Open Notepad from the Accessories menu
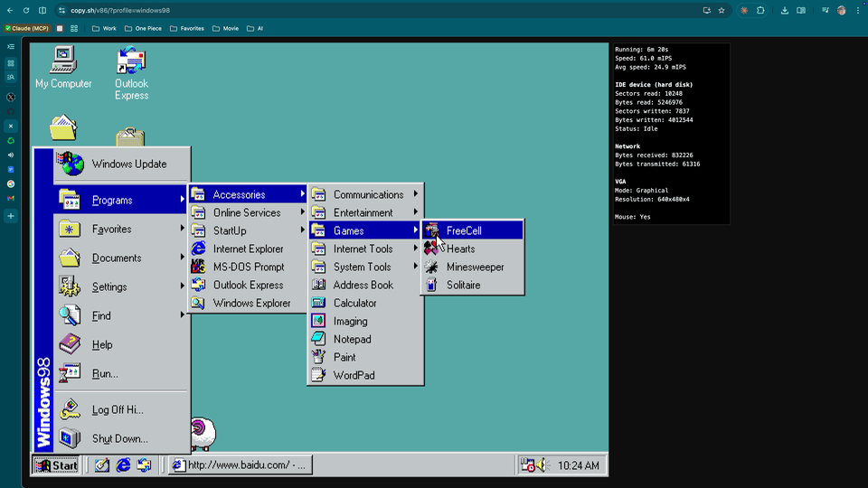868x488 pixels. tap(352, 339)
